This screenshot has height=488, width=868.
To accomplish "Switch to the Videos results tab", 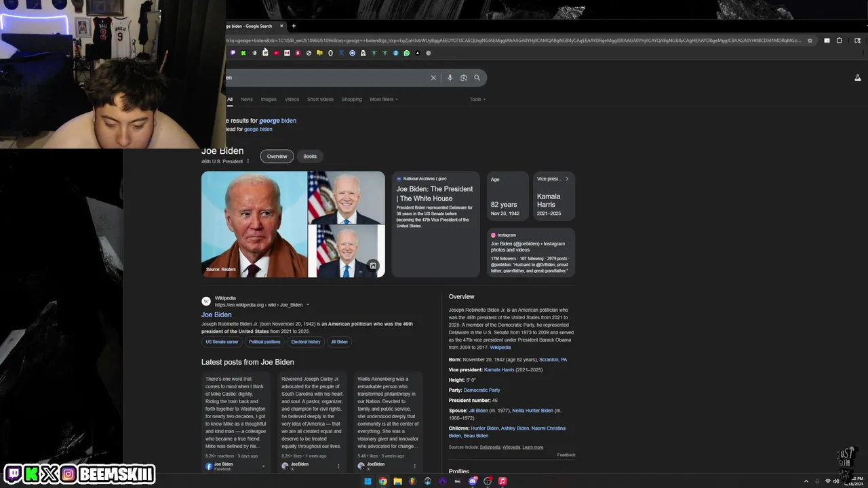I will [292, 100].
